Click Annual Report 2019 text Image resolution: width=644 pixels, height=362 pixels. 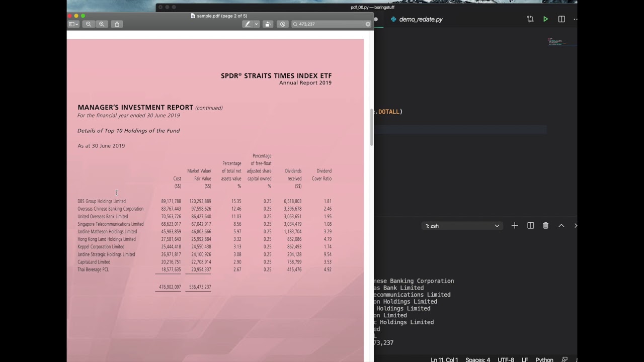pos(305,82)
